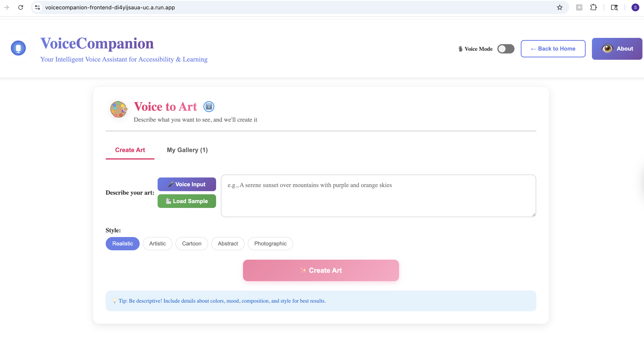This screenshot has height=337, width=644.
Task: Click the Voice to Art info icon
Action: (209, 107)
